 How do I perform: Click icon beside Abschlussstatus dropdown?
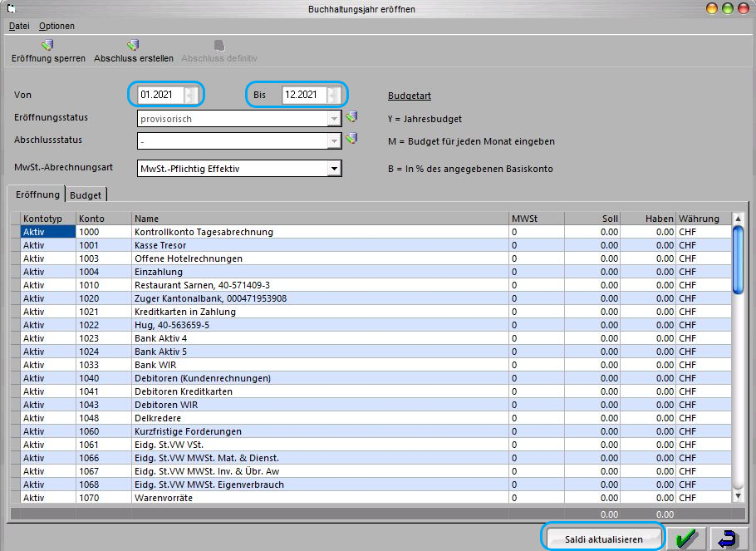[x=352, y=139]
